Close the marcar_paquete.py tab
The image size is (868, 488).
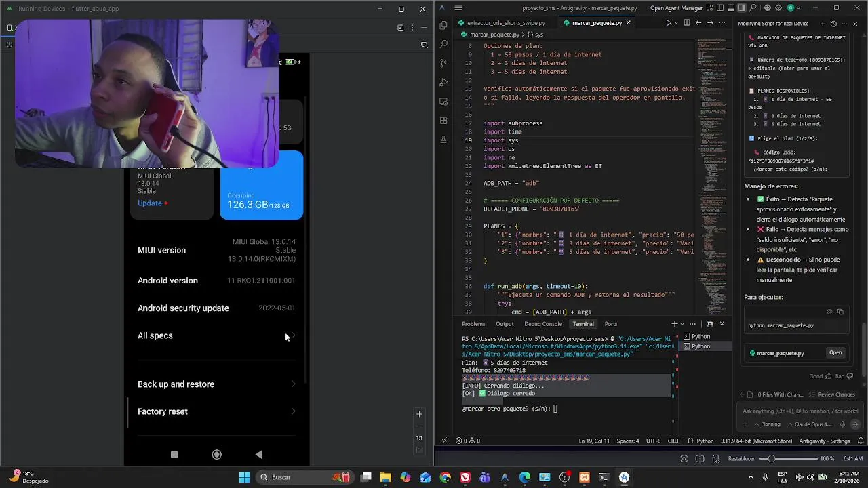pos(628,22)
